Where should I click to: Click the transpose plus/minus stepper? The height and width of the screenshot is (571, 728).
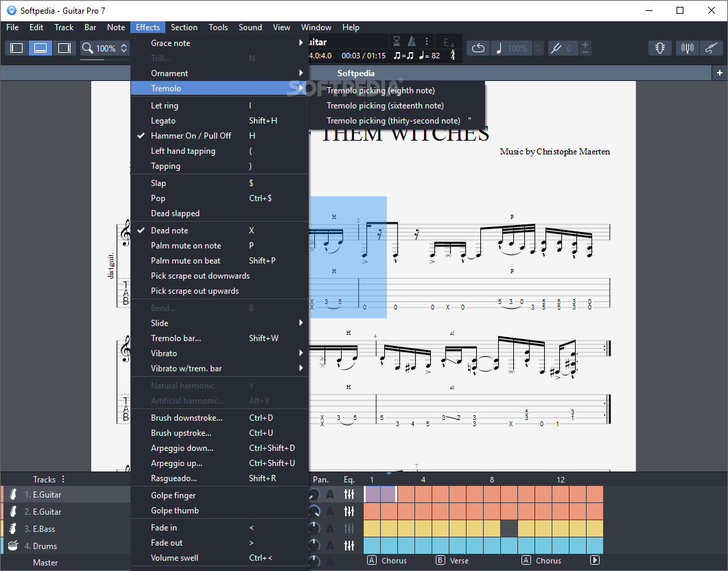(x=585, y=48)
